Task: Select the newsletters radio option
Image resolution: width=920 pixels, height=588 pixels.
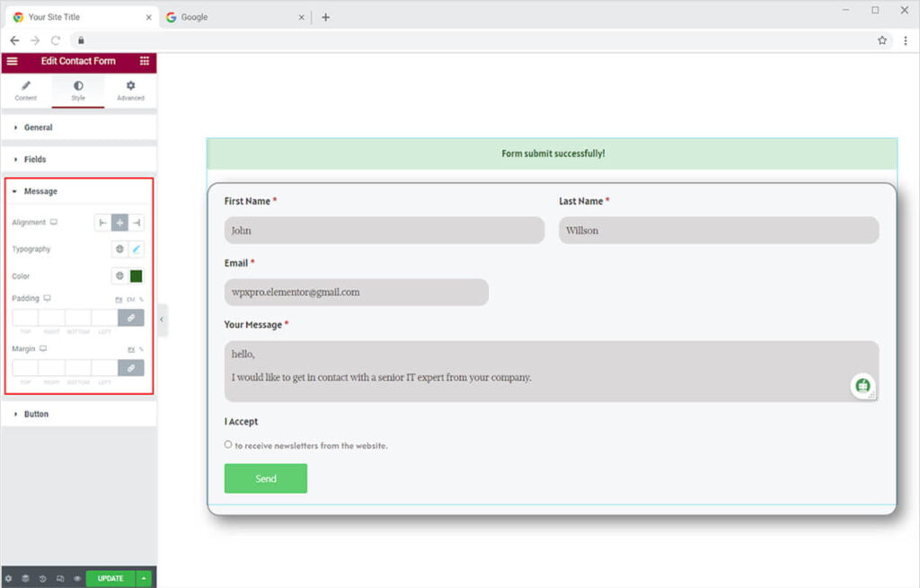Action: click(228, 444)
